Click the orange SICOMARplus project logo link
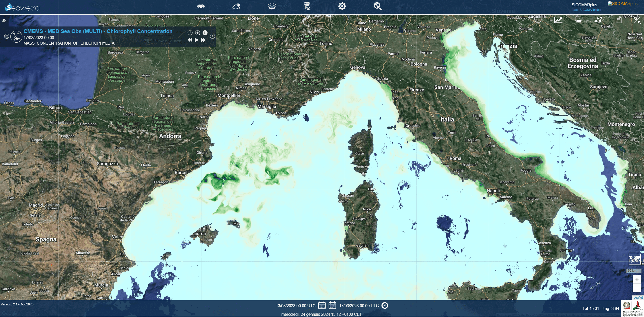644x317 pixels. click(x=622, y=4)
